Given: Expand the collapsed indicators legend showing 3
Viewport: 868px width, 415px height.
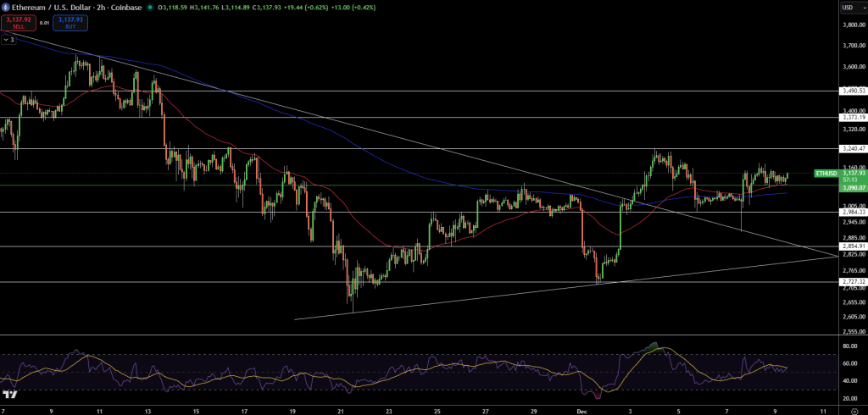Looking at the screenshot, I should 8,40.
